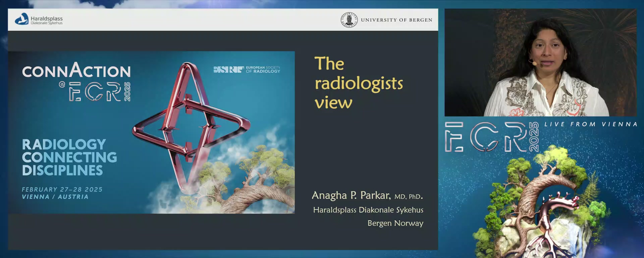
Task: Click the "FEBRUARY 27–28 2025" date text
Action: [x=62, y=189]
